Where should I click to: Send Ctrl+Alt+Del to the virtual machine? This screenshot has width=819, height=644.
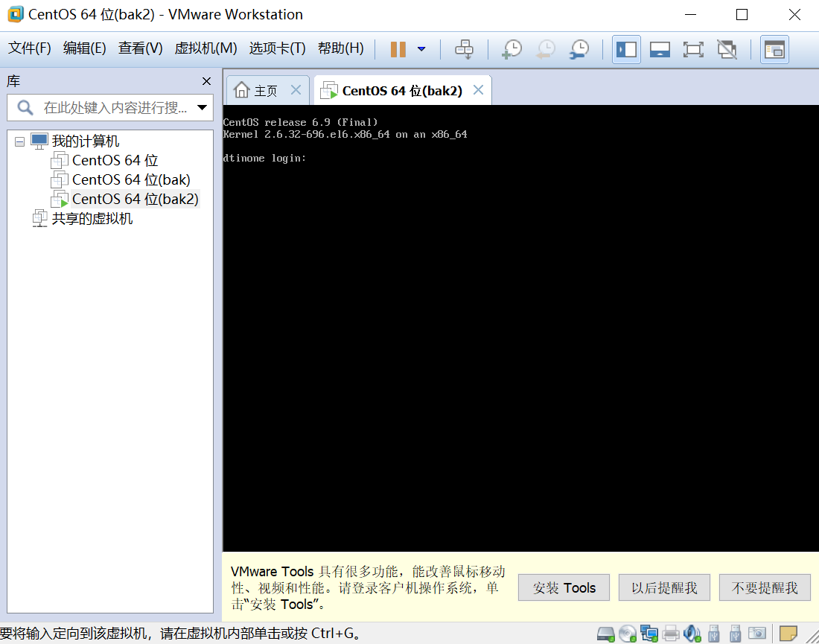pyautogui.click(x=464, y=49)
